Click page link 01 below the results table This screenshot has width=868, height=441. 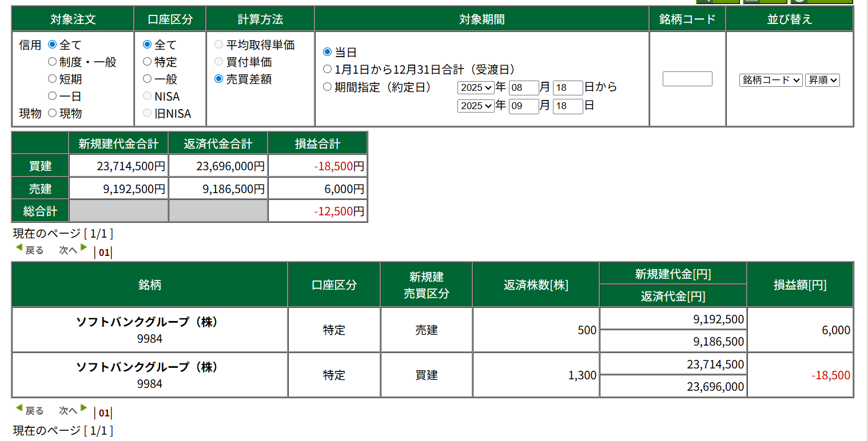(103, 413)
